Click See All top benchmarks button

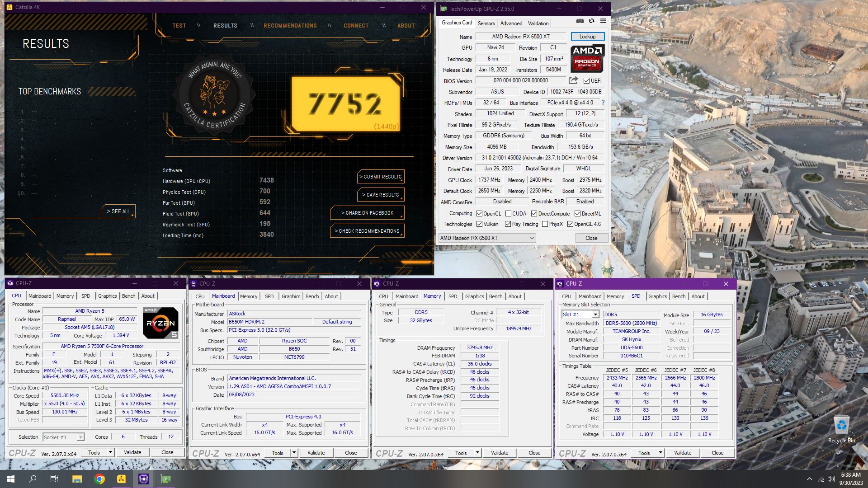(118, 211)
